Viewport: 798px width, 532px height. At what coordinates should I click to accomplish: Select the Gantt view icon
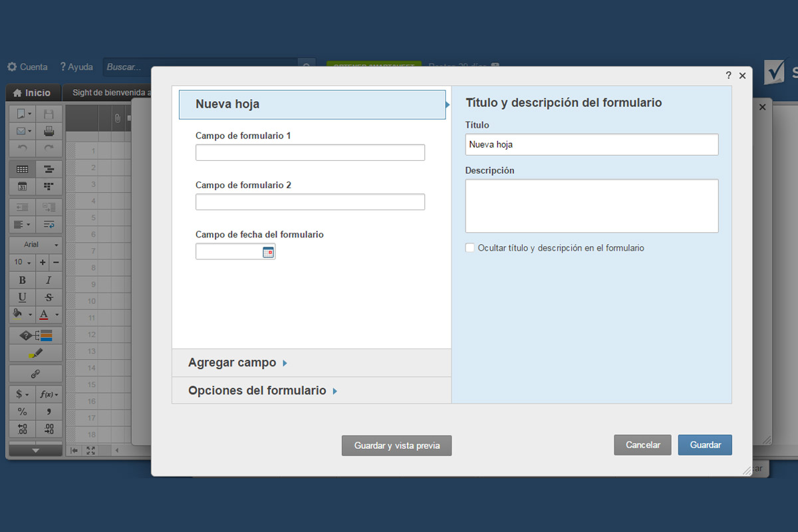coord(49,169)
